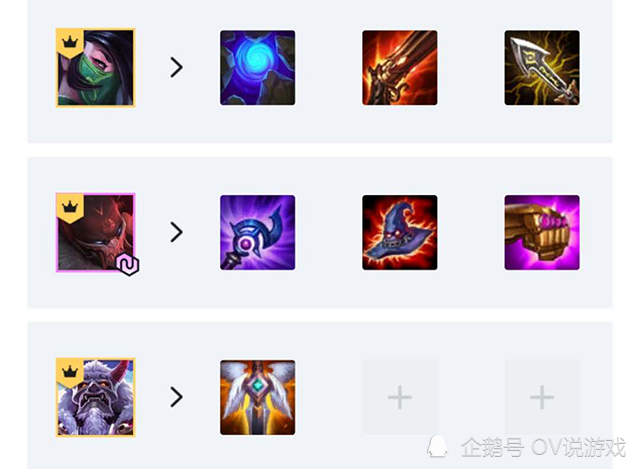
Task: Click the blue swirling vortex item icon
Action: tap(258, 68)
